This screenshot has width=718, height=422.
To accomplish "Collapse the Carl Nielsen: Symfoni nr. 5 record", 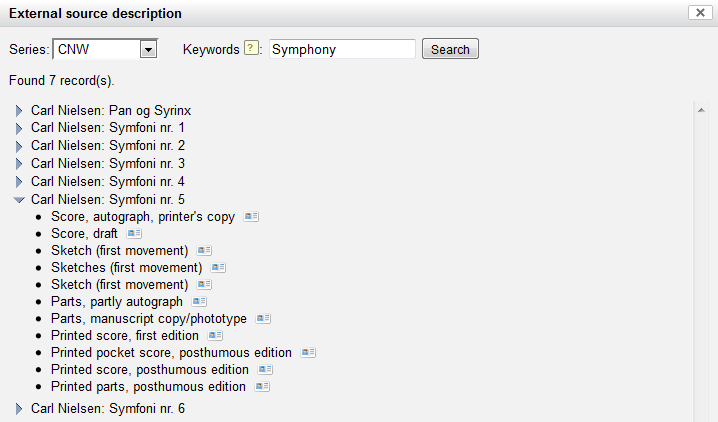I will pyautogui.click(x=19, y=200).
